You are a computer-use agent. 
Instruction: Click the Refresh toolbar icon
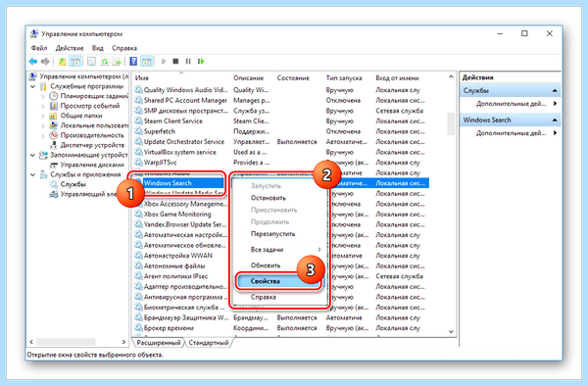click(x=104, y=61)
